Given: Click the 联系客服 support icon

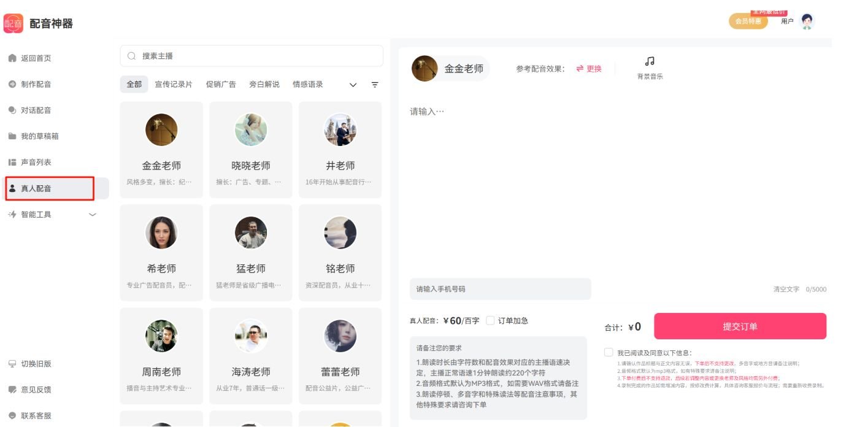Looking at the screenshot, I should click(12, 416).
